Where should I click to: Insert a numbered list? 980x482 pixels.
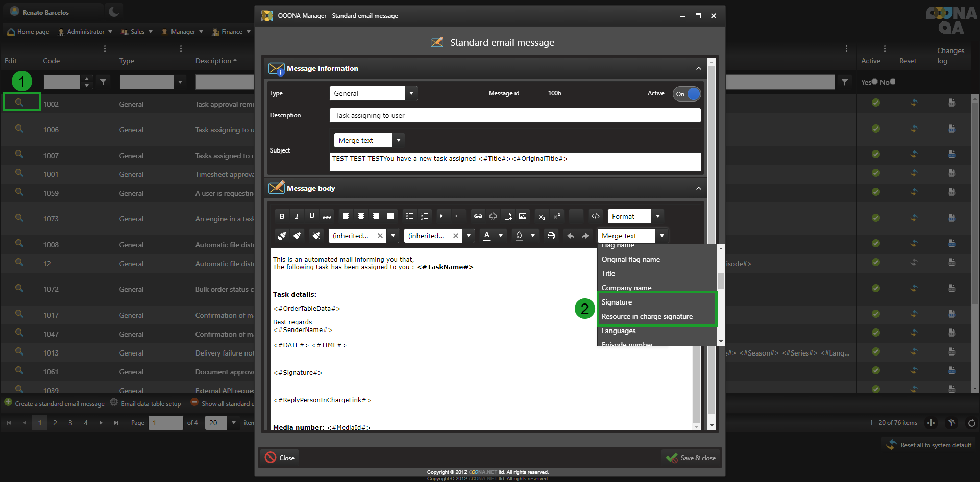pyautogui.click(x=425, y=216)
